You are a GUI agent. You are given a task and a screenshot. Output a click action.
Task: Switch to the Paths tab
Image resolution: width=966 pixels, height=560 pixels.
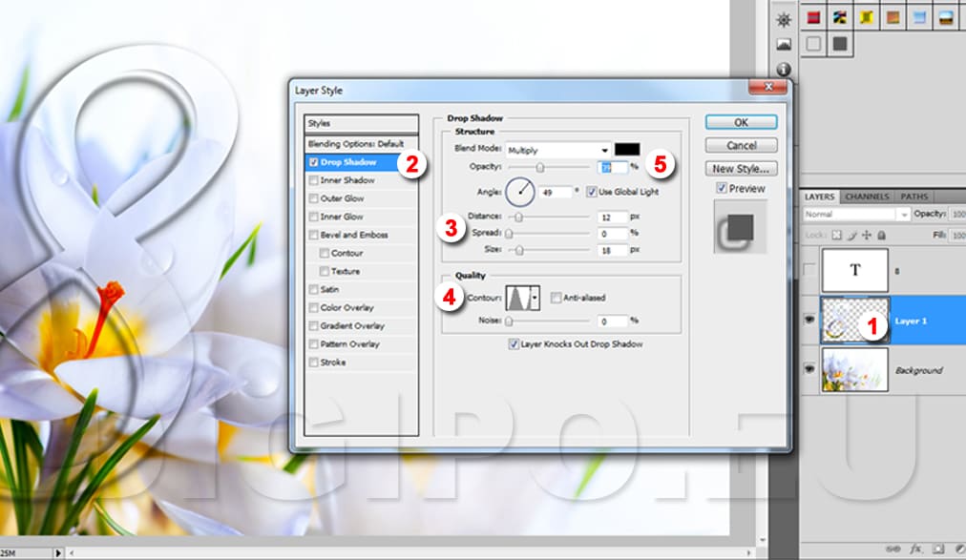pyautogui.click(x=913, y=197)
